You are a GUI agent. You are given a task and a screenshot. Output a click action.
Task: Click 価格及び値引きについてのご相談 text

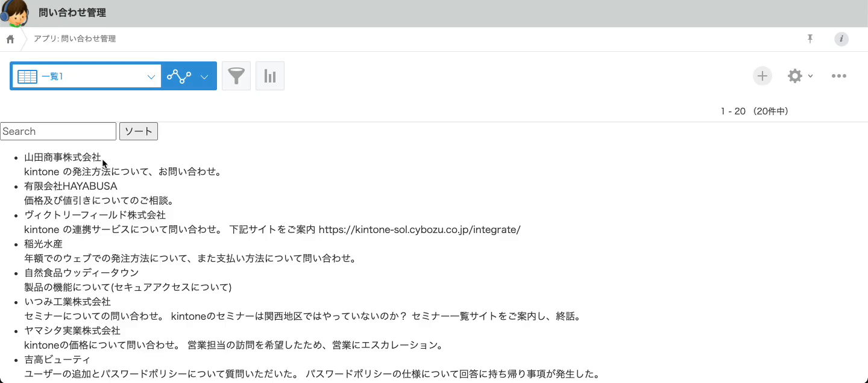pos(99,201)
